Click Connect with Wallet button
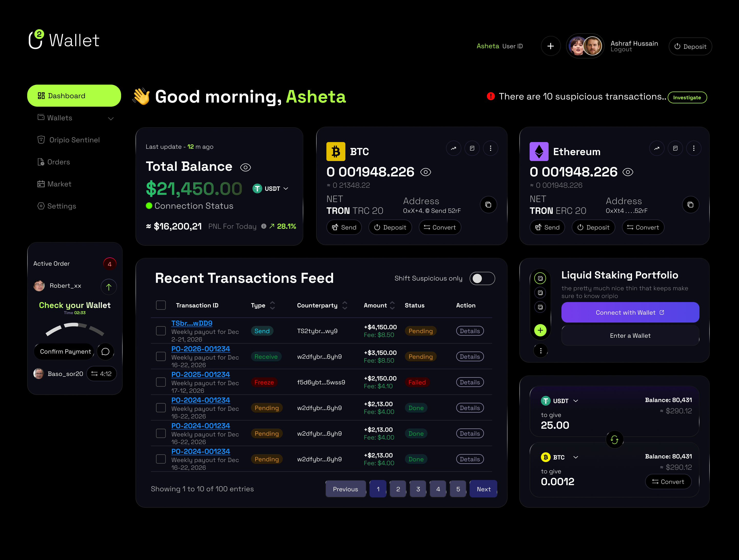This screenshot has height=560, width=739. click(630, 313)
